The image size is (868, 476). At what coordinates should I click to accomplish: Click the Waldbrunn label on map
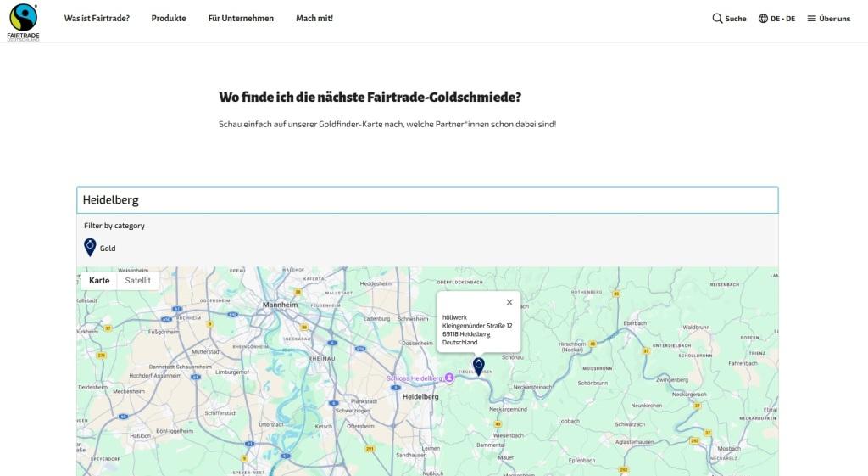coord(696,328)
